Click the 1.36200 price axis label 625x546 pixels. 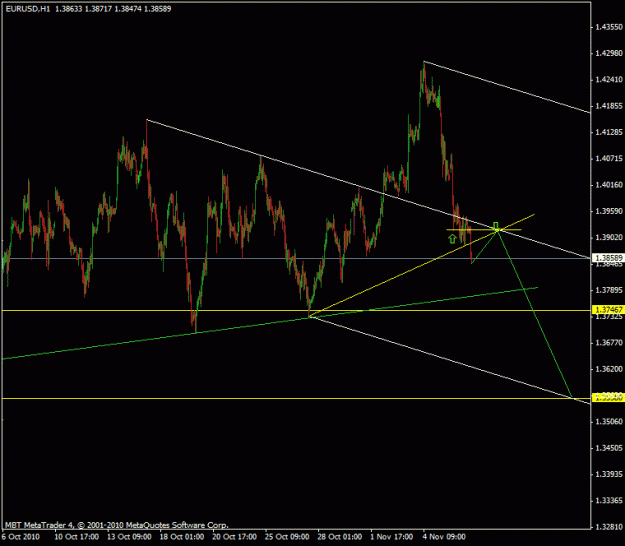click(609, 369)
